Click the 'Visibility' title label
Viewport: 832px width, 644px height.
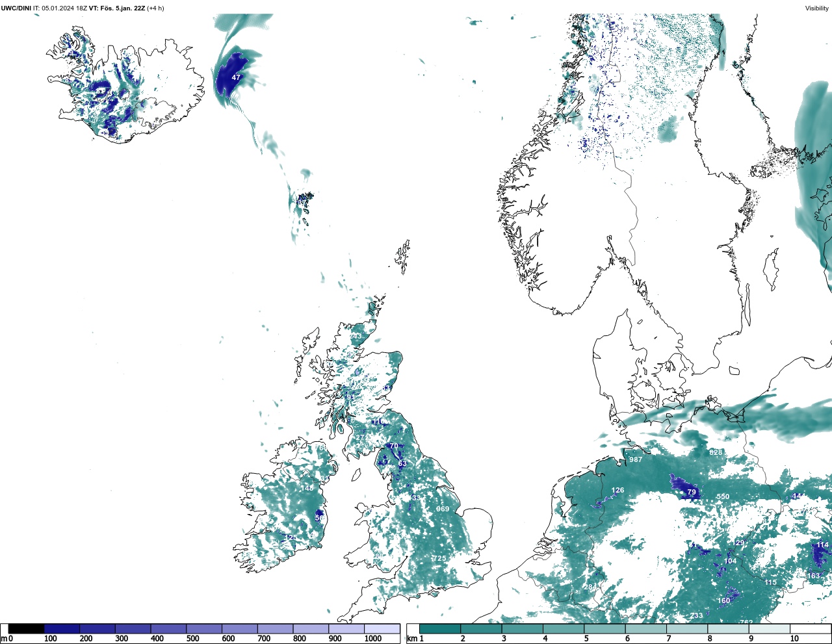point(816,8)
